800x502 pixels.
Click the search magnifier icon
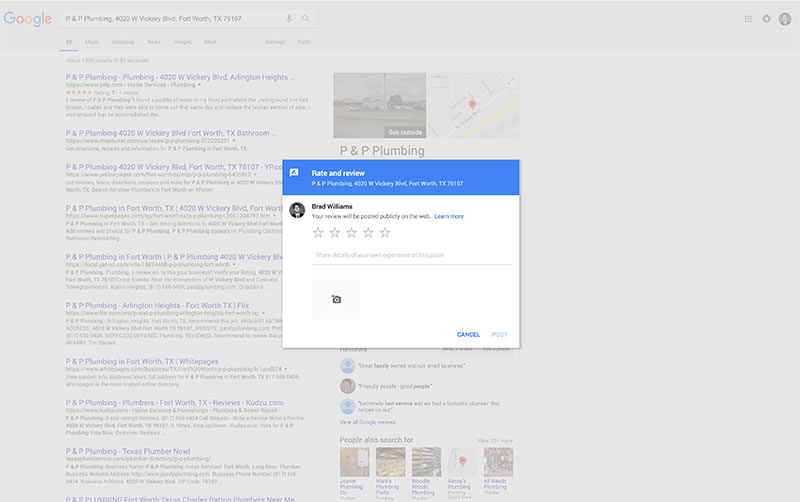click(306, 18)
